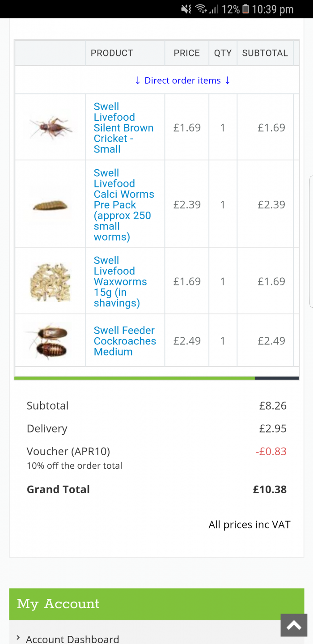Screen dimensions: 313x644
Task: Tap the calci worm product image
Action: (50, 205)
